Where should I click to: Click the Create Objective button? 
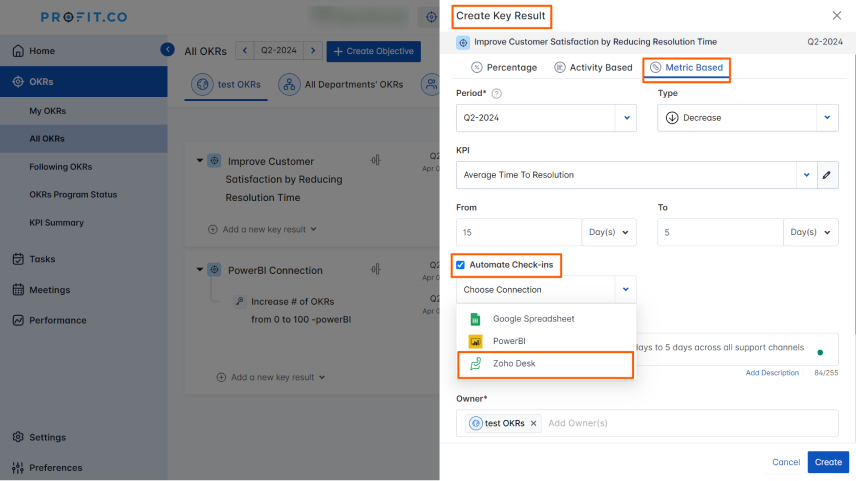pos(374,51)
